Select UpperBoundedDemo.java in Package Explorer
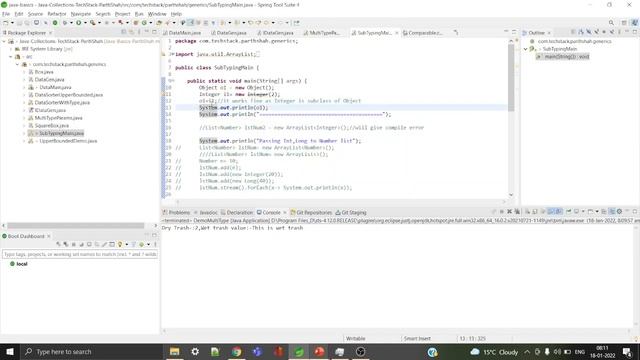This screenshot has height=360, width=640. pyautogui.click(x=68, y=141)
